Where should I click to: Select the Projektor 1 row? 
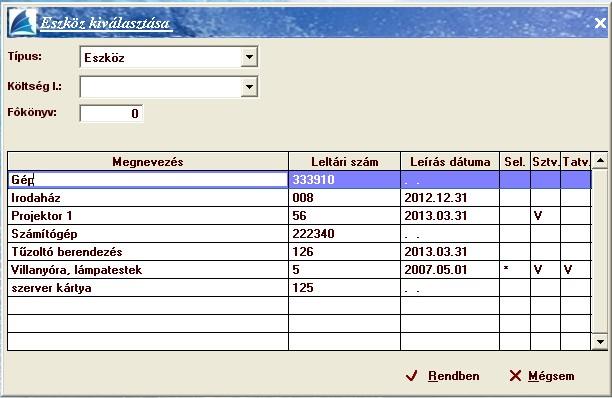click(299, 216)
